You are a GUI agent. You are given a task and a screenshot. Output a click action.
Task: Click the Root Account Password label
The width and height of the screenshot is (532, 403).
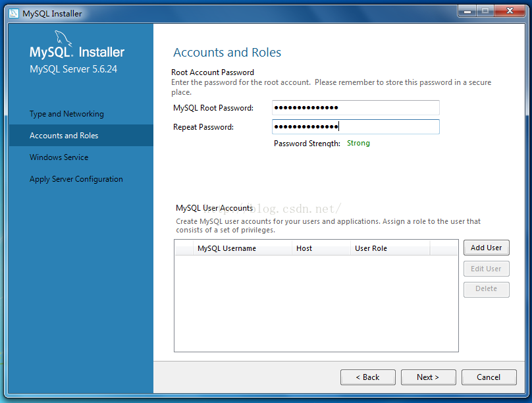(x=213, y=72)
